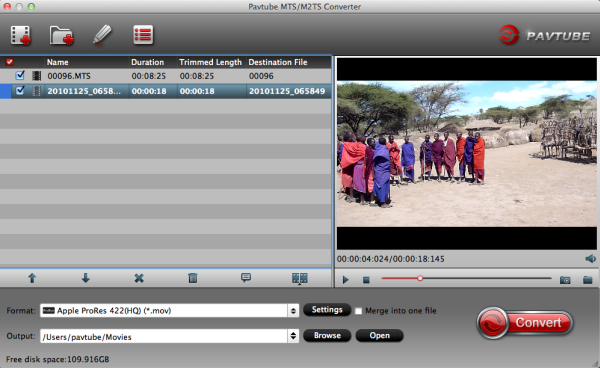The width and height of the screenshot is (600, 368).
Task: Click duration 00:08:25 of 00096.MTS
Action: [x=148, y=76]
